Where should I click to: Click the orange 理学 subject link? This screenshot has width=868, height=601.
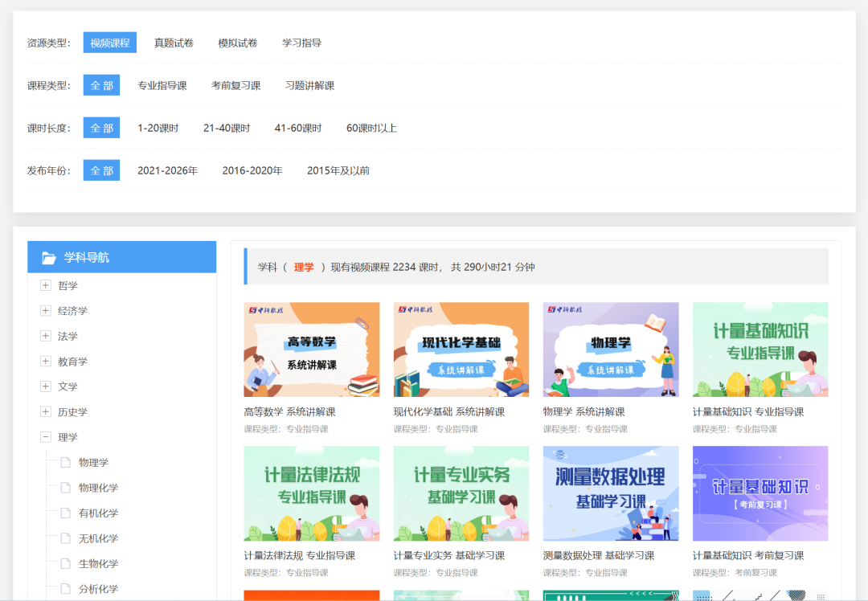coord(303,268)
